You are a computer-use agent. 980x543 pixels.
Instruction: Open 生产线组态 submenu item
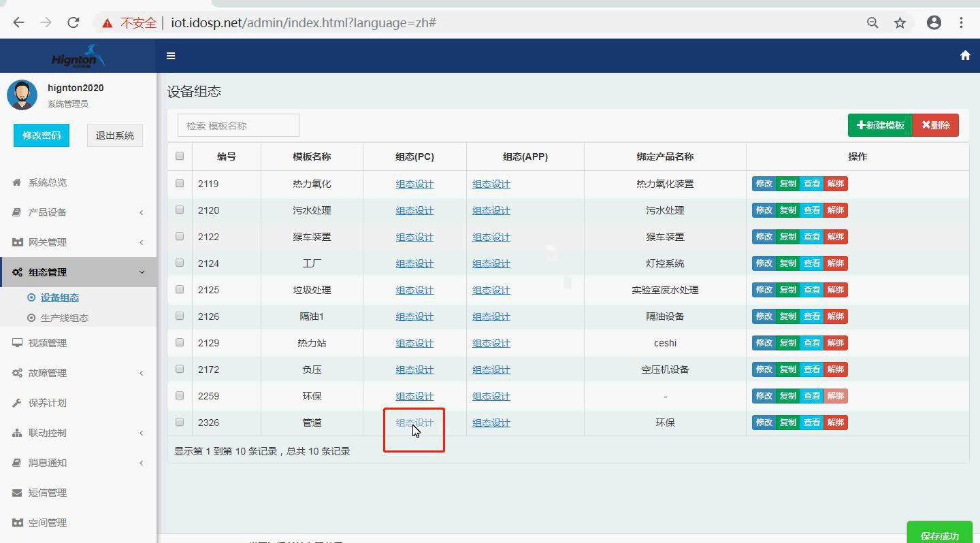(64, 318)
